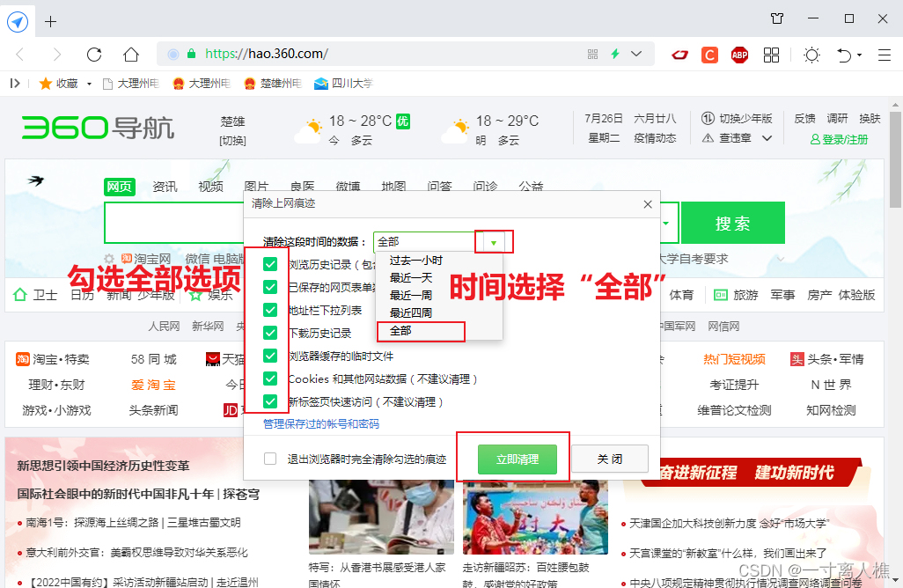Screen dimensions: 903x588
Task: Toggle the bookmarks sidebar expander icon
Action: (15, 84)
